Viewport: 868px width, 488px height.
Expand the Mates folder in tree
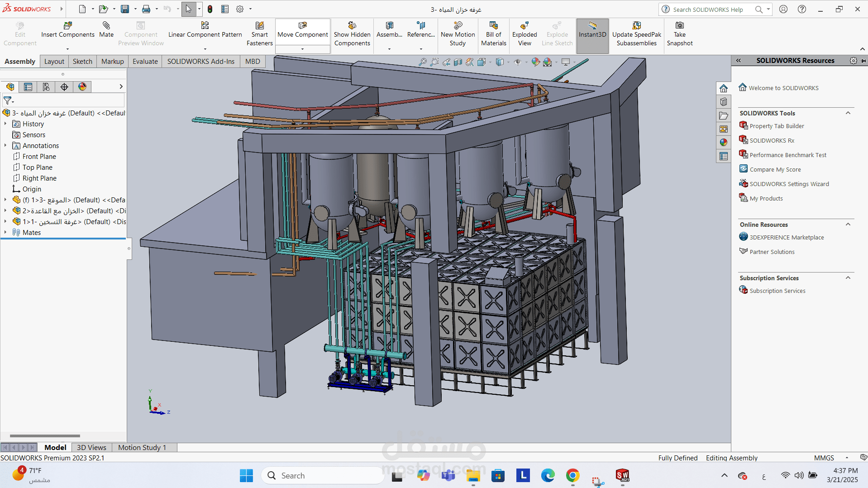click(x=5, y=232)
